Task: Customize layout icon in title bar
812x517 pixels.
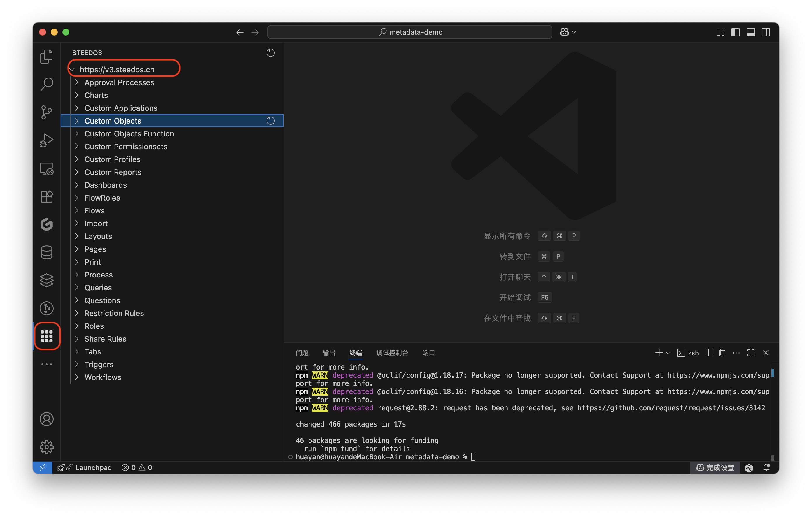Action: pos(721,32)
